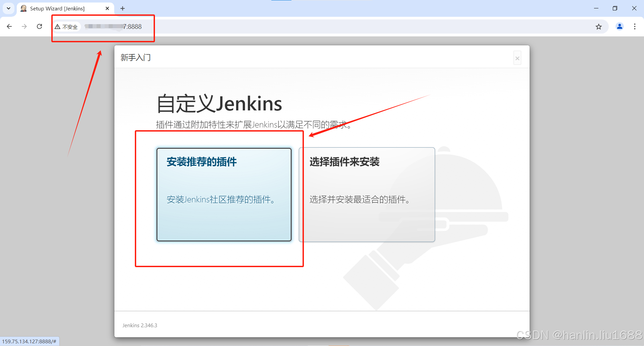
Task: Close the browser window
Action: pos(634,8)
